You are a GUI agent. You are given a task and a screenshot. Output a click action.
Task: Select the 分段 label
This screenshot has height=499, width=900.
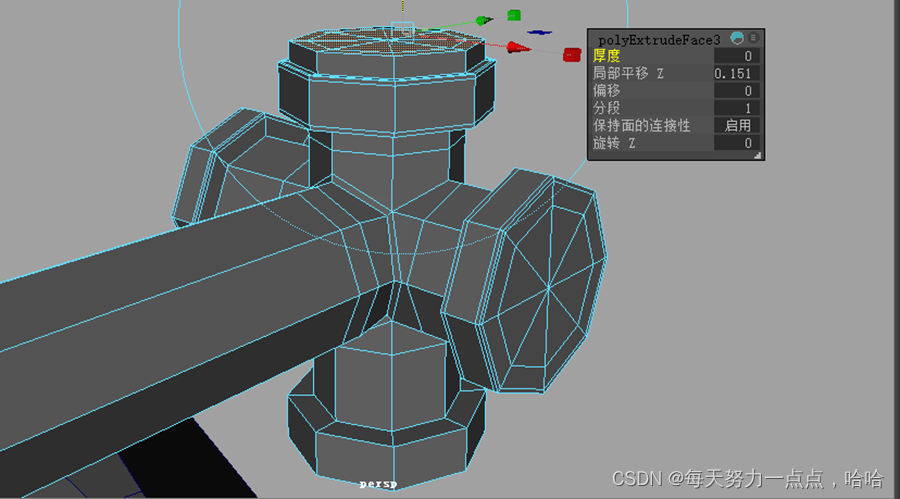pos(606,108)
